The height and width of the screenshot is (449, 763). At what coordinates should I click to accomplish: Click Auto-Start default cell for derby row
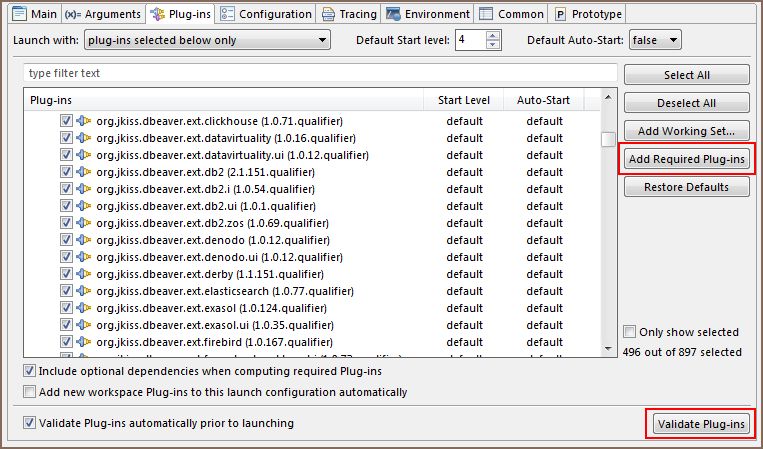544,274
